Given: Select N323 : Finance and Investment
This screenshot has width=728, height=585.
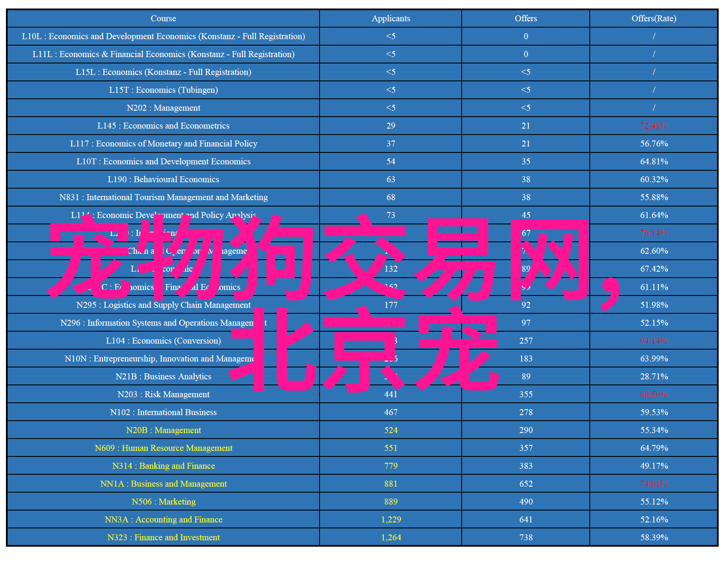Looking at the screenshot, I should pos(163,537).
